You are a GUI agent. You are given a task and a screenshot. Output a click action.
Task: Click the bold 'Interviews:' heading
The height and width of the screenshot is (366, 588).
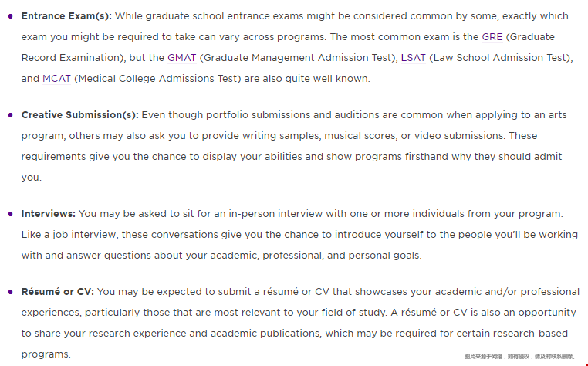click(49, 213)
